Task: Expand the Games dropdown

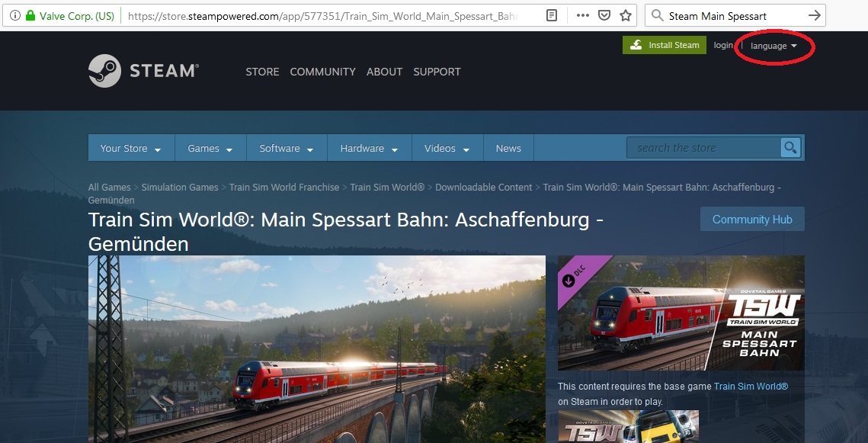Action: [210, 148]
